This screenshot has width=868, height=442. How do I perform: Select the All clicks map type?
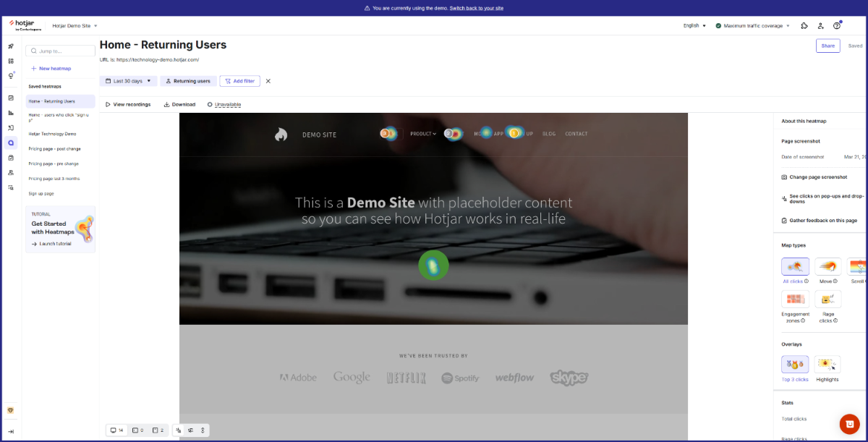click(795, 267)
